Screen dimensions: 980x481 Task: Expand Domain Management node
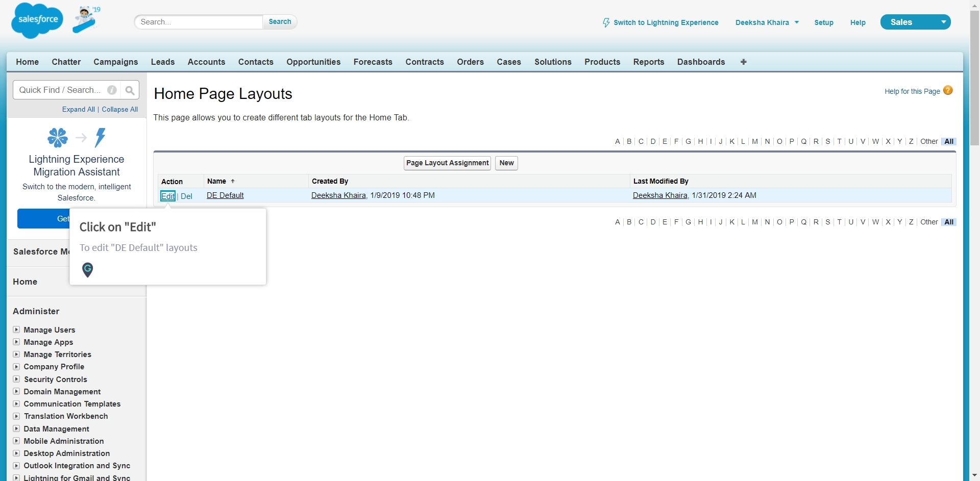click(x=16, y=391)
